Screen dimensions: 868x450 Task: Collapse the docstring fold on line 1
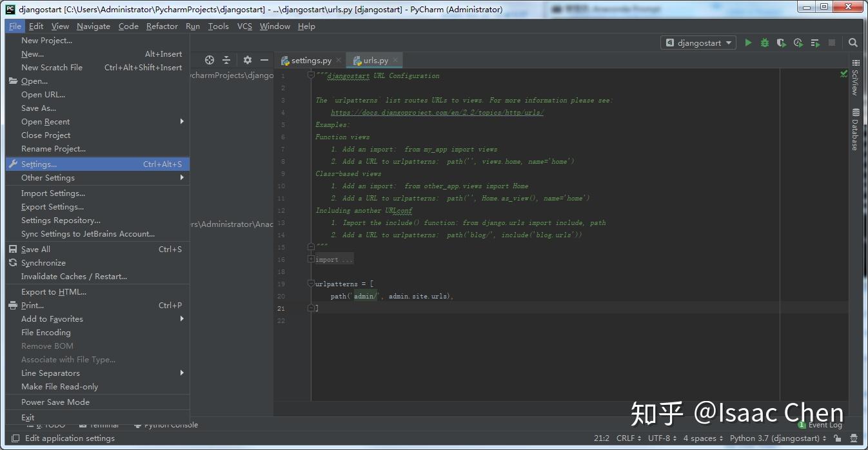(311, 75)
